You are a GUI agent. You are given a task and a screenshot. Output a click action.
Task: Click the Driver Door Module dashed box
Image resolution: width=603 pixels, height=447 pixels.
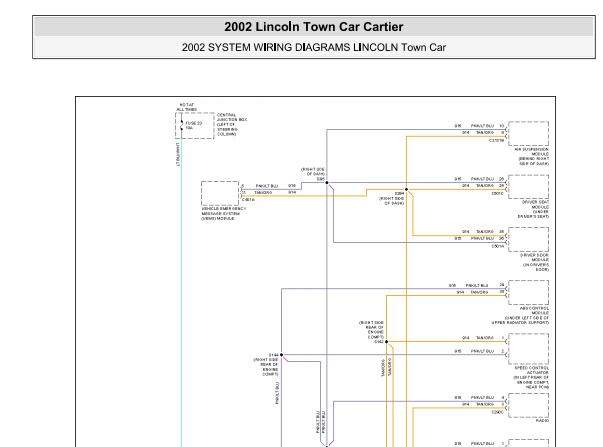pyautogui.click(x=528, y=240)
